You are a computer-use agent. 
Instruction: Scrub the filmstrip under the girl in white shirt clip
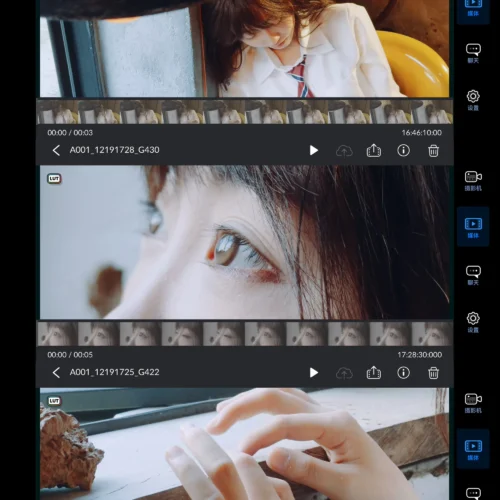[x=245, y=112]
